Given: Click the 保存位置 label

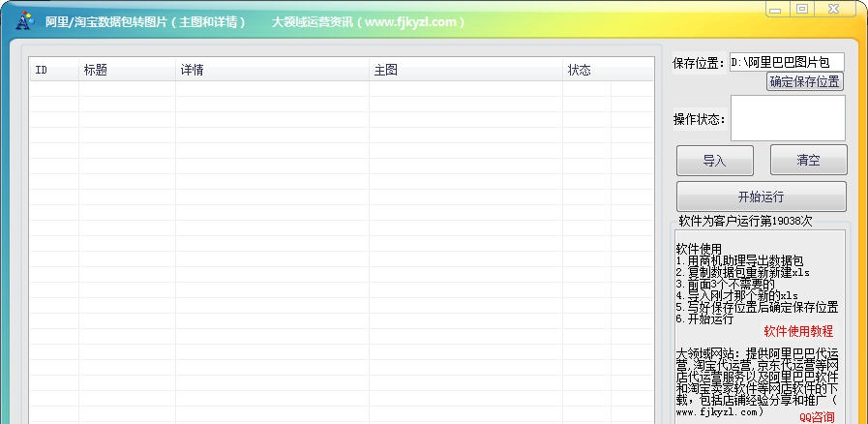Looking at the screenshot, I should point(699,63).
